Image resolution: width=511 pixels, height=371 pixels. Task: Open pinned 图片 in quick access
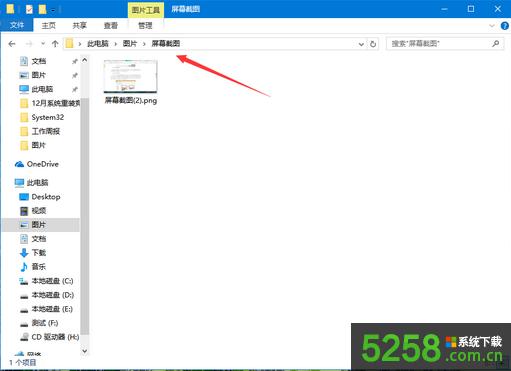coord(39,75)
